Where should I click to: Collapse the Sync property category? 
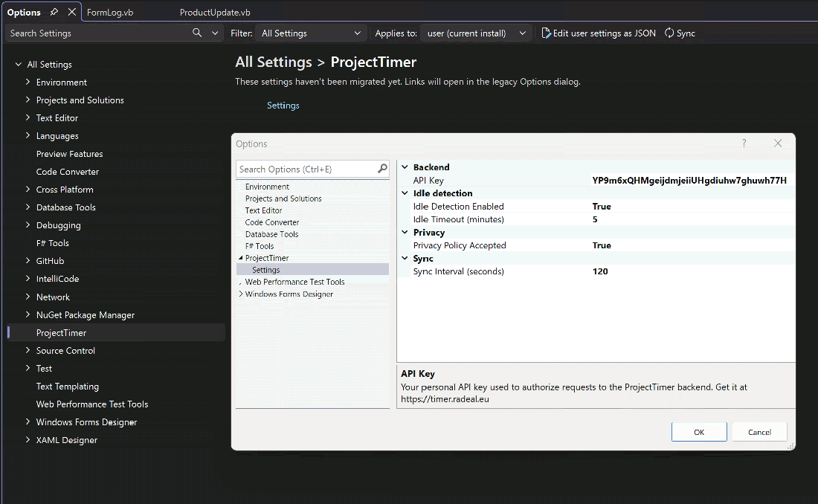(x=405, y=258)
